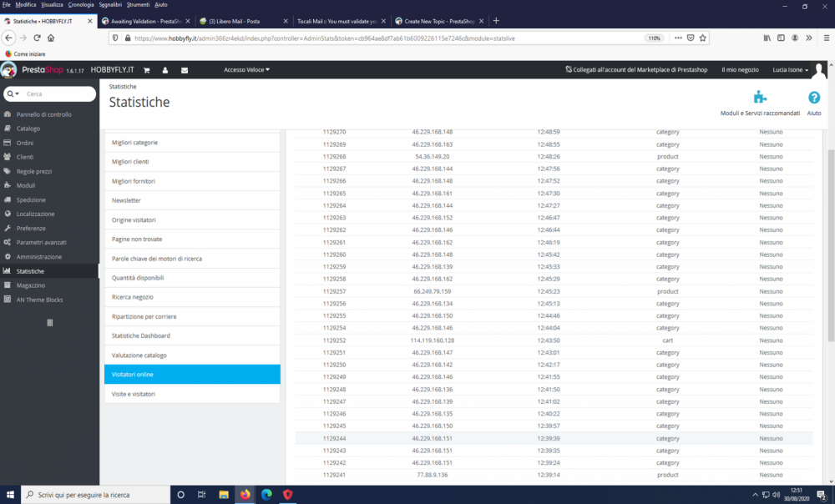835x504 pixels.
Task: Show more toolbar items chevron in Firefox
Action: click(808, 38)
